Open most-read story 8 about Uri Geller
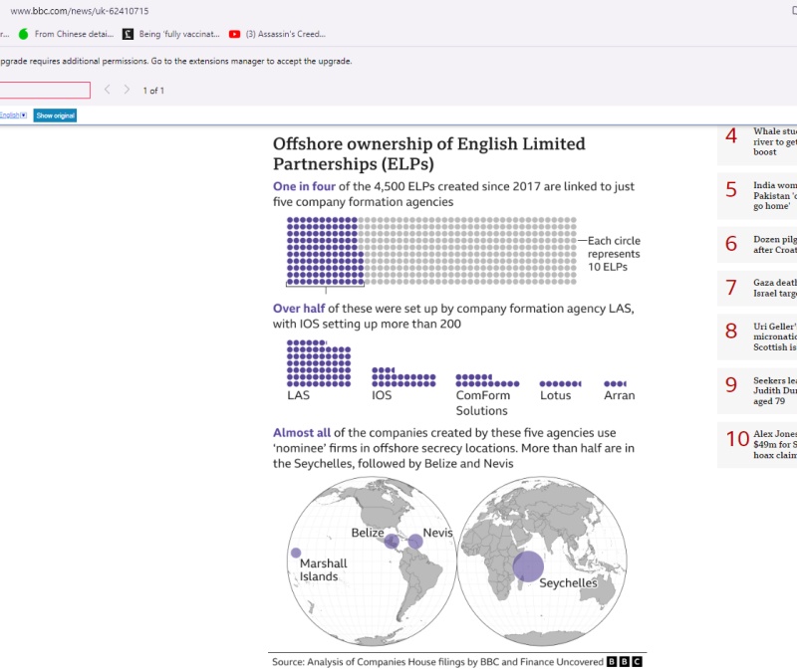797x672 pixels. tap(774, 336)
